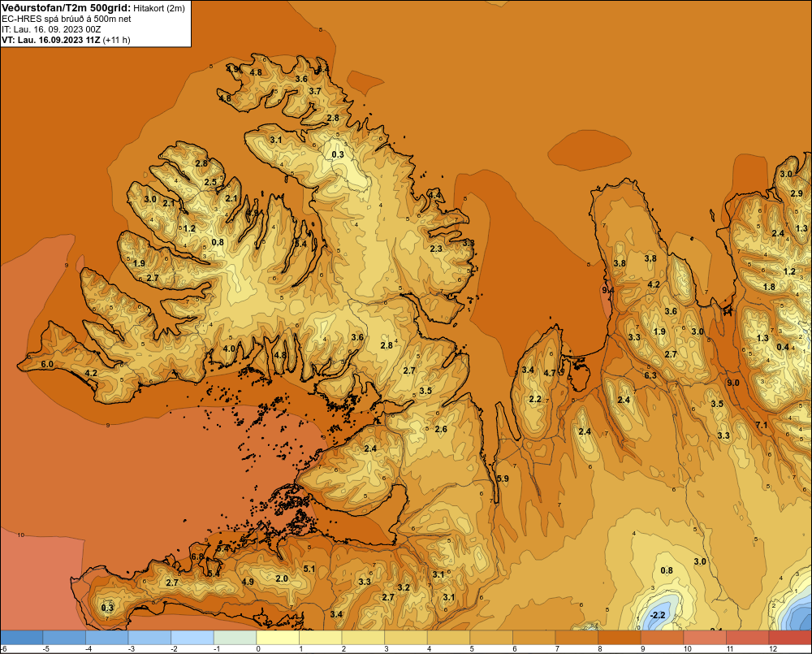The width and height of the screenshot is (812, 654).
Task: Click the '9.4' temperature value
Action: (608, 290)
